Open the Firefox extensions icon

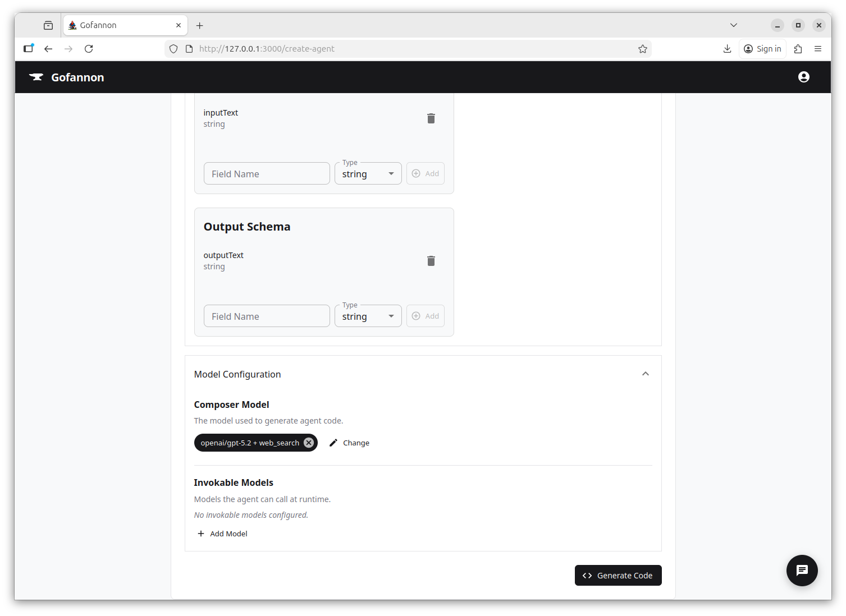coord(798,49)
